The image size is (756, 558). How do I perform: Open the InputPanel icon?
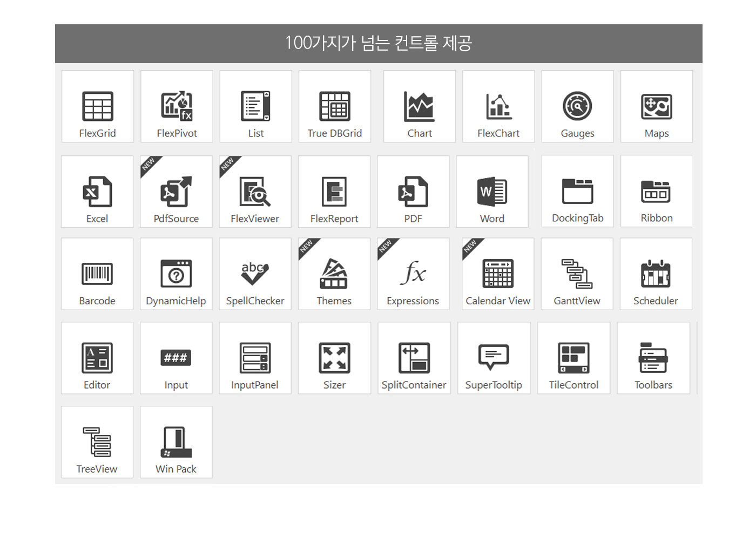tap(255, 358)
